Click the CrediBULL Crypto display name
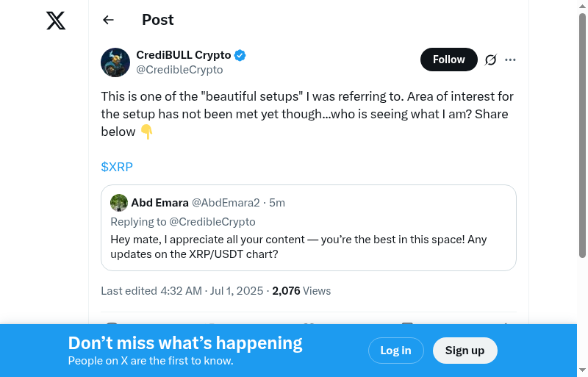Viewport: 588px width, 377px height. pyautogui.click(x=184, y=56)
